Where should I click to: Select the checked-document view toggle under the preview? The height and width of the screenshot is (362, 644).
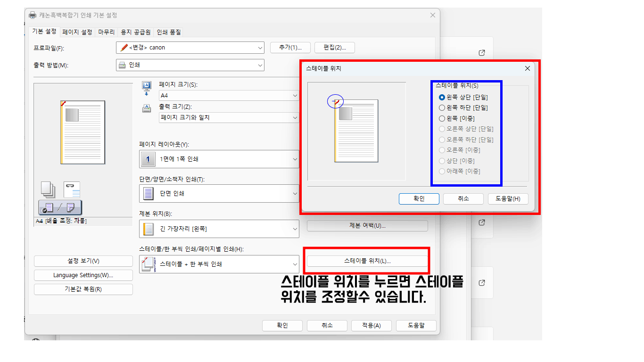coord(49,207)
